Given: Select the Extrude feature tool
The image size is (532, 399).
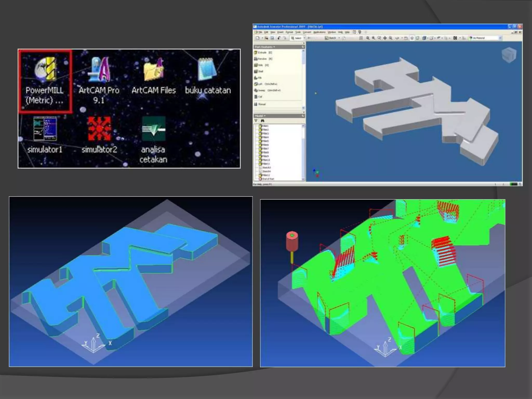Looking at the screenshot, I should (x=262, y=52).
